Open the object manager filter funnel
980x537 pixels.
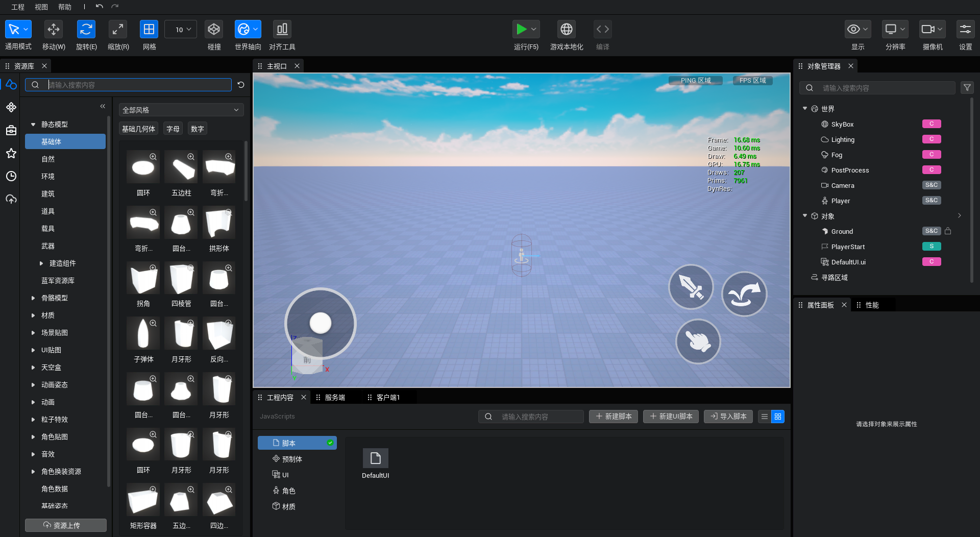967,88
